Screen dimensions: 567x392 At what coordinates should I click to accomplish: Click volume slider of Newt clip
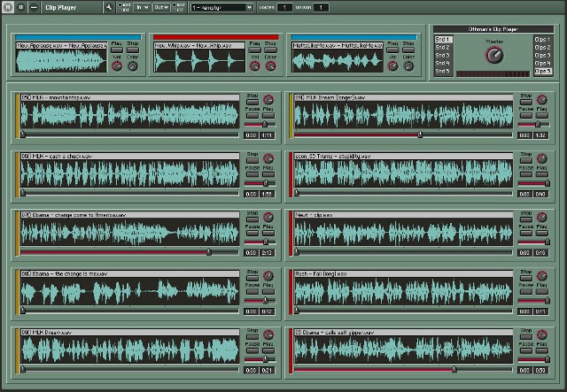pyautogui.click(x=533, y=242)
